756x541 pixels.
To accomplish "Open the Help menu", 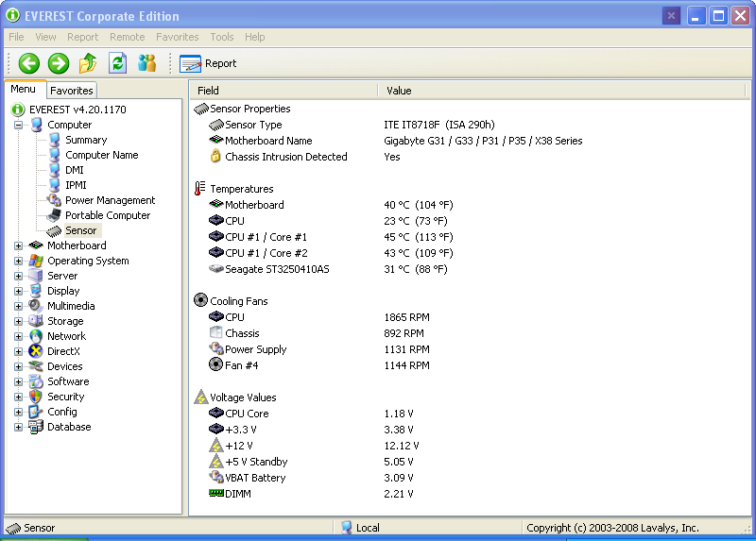I will click(x=254, y=37).
